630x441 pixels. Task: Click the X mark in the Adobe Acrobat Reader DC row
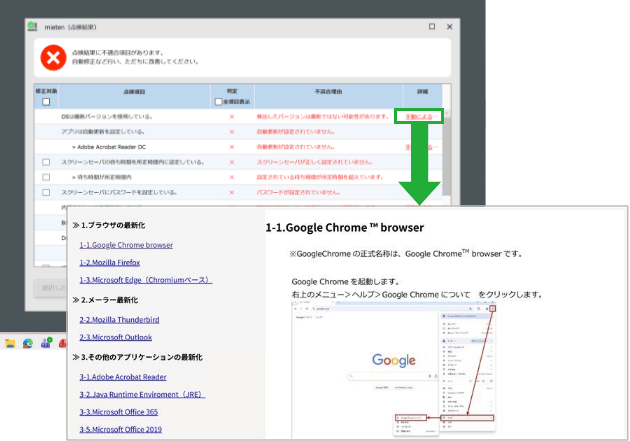tap(232, 147)
